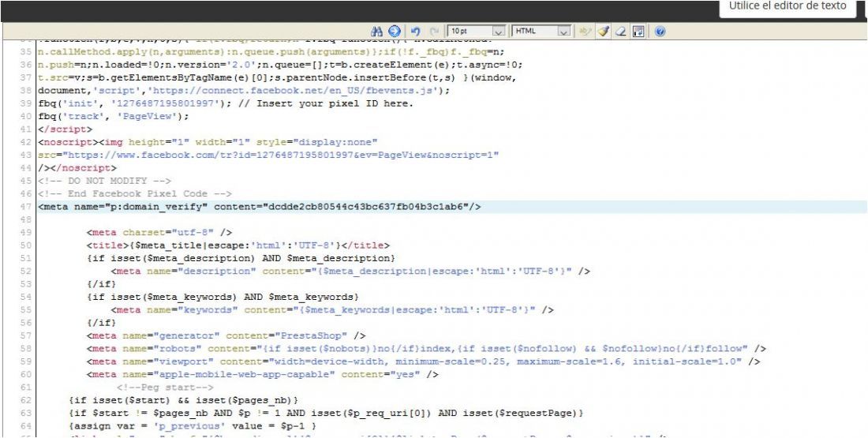Screen dimensions: 868x438
Task: Open the search binoculars tool
Action: coord(377,32)
